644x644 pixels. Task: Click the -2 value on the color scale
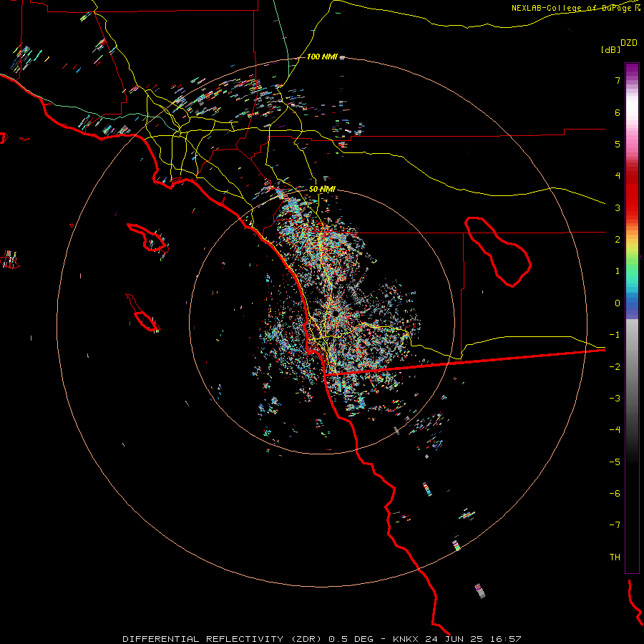pyautogui.click(x=615, y=367)
